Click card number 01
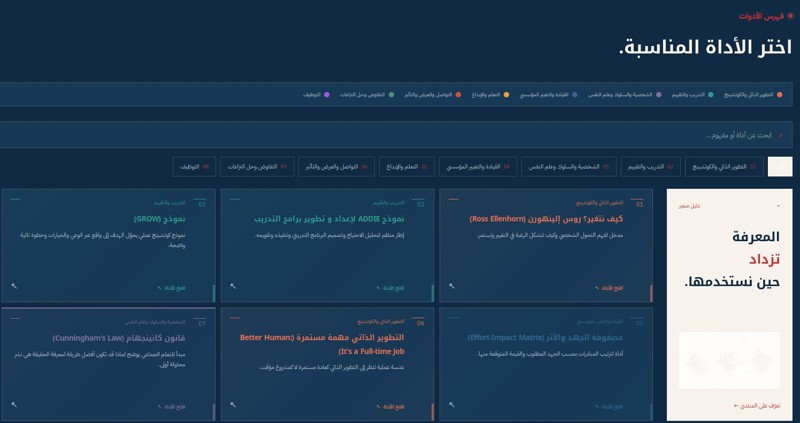This screenshot has height=423, width=800. tap(639, 204)
